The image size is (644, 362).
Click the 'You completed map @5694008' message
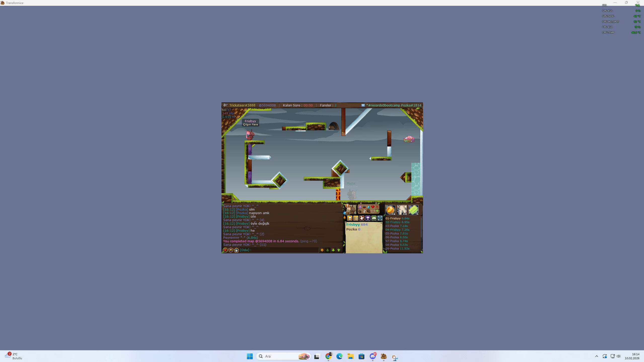(261, 241)
